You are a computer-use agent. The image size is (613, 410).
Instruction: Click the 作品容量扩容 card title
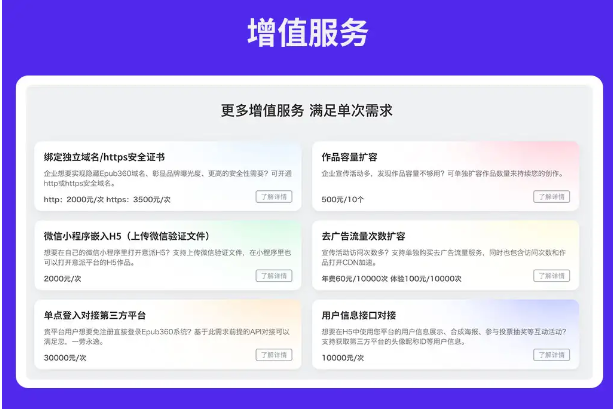(349, 158)
